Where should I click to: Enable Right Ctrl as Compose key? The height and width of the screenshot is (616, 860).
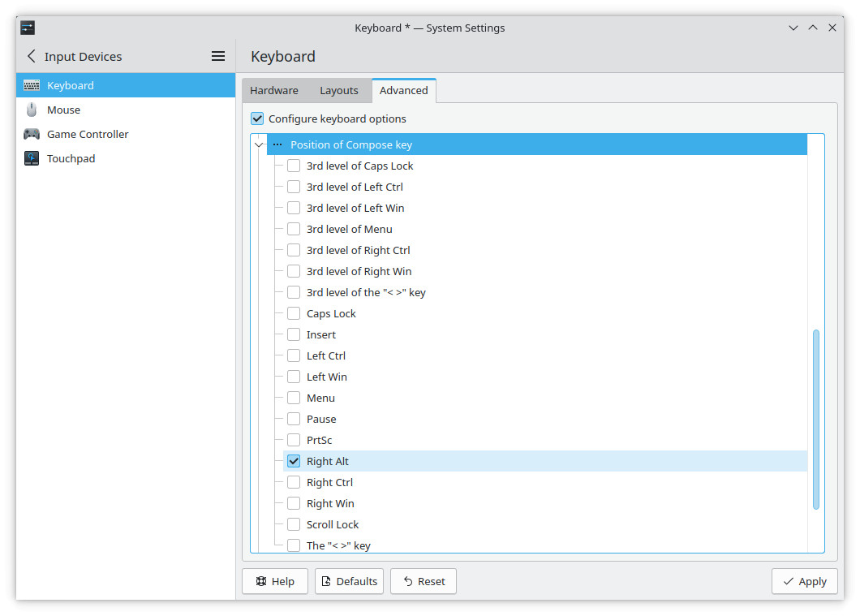[x=294, y=483]
